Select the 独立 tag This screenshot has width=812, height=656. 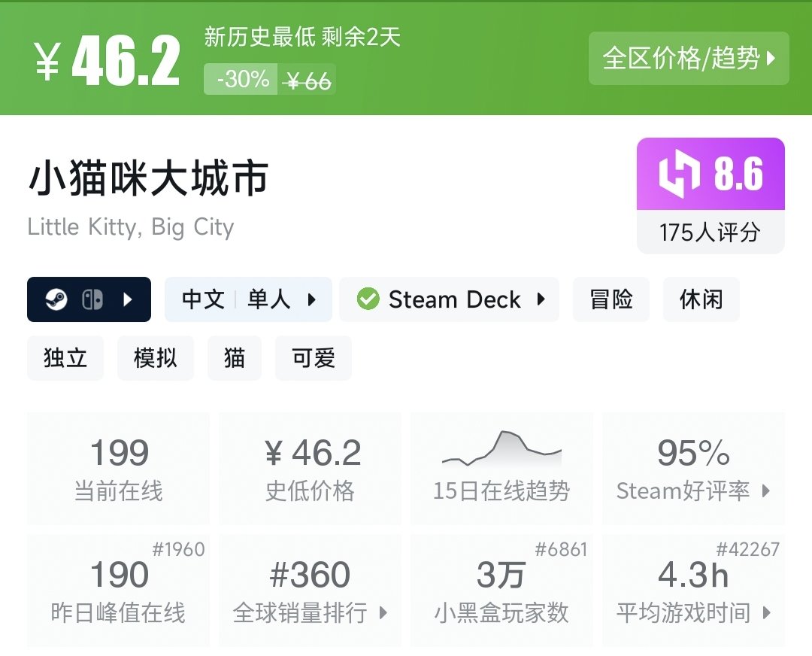click(x=65, y=358)
